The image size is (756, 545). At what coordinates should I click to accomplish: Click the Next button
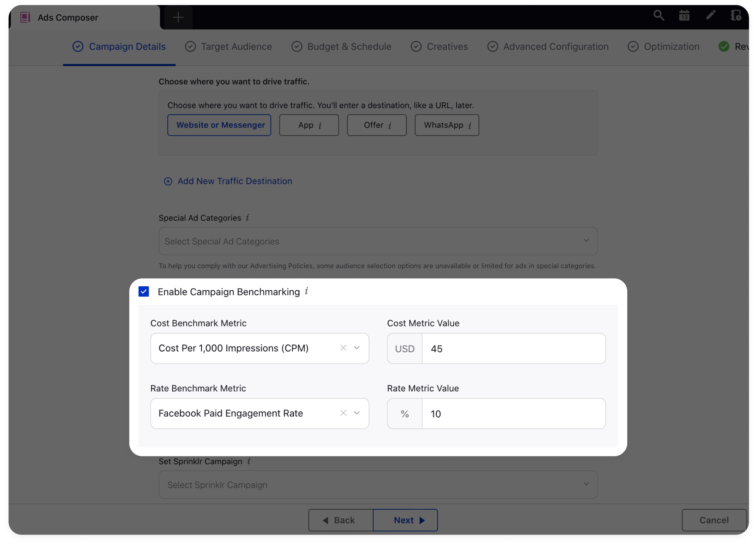(x=405, y=520)
